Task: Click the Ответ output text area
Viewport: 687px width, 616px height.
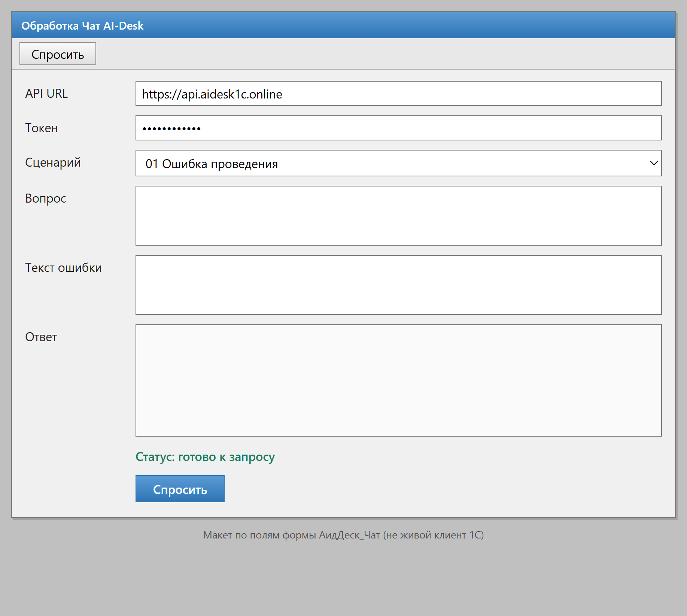Action: [398, 380]
